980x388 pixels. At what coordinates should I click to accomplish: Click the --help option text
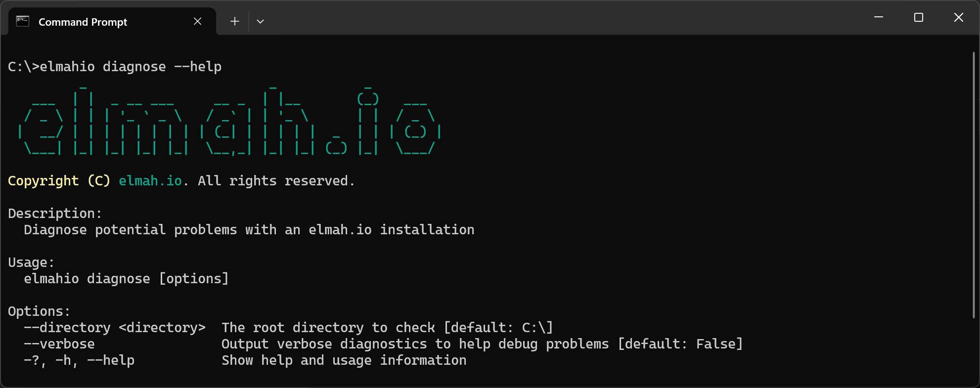coord(111,361)
